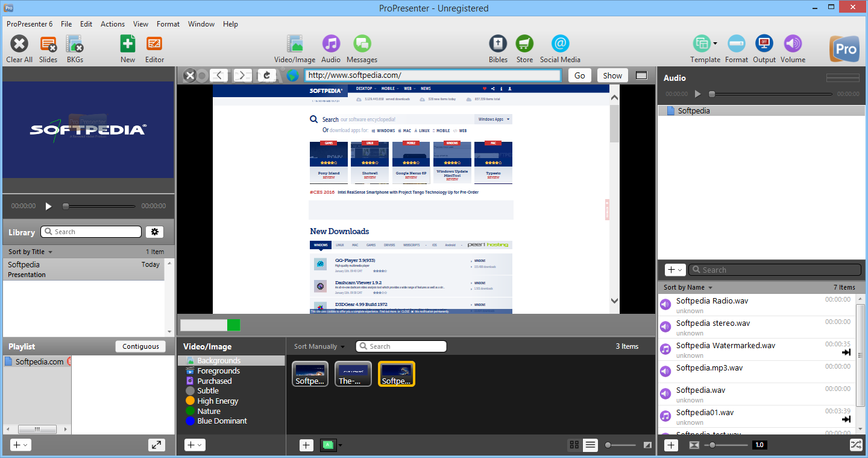Switch media bin to grid view
868x458 pixels.
(574, 445)
